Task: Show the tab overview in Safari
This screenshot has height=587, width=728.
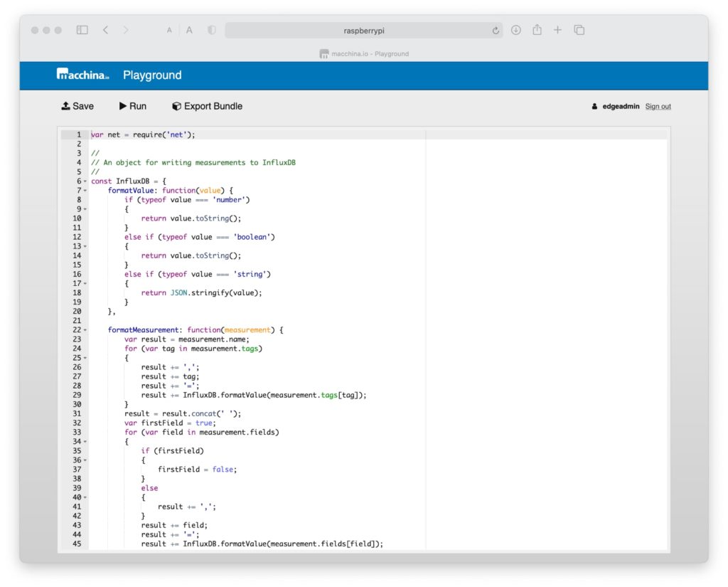Action: (579, 30)
